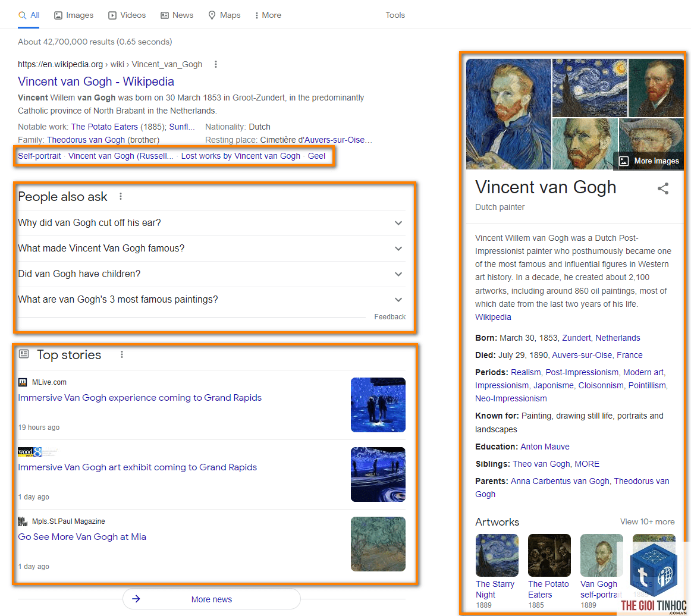Click the Videos tab play icon
Image resolution: width=691 pixels, height=616 pixels.
click(112, 15)
